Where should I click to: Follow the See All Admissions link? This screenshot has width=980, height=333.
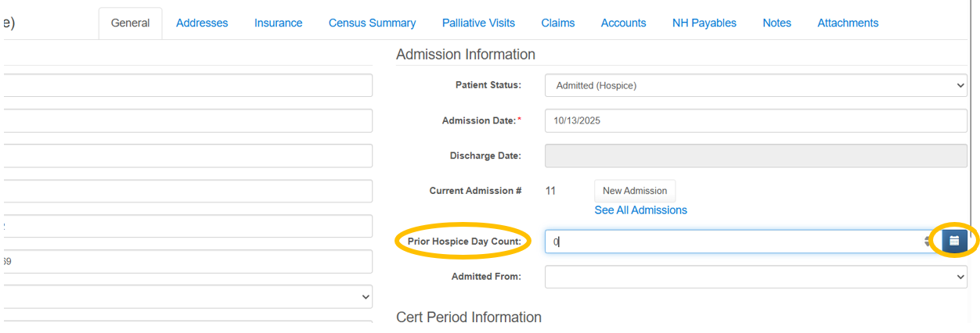(x=640, y=210)
